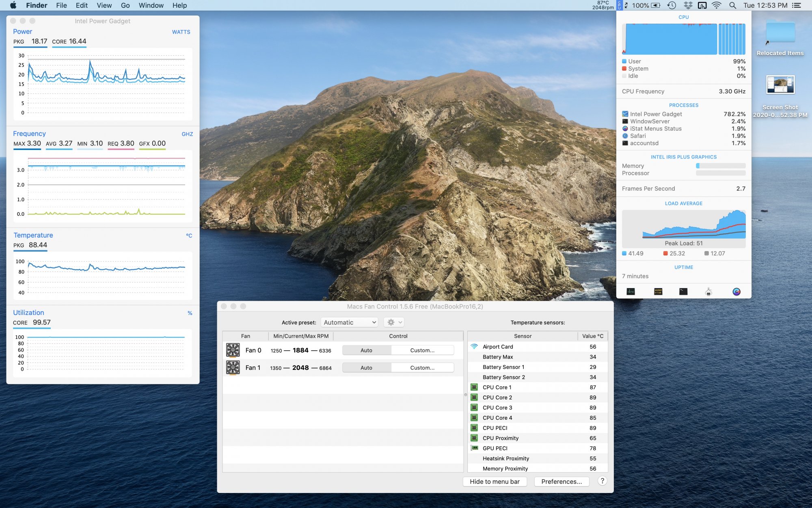This screenshot has width=812, height=508.
Task: Open Activity Monitor from iStat panel footer
Action: [x=631, y=291]
